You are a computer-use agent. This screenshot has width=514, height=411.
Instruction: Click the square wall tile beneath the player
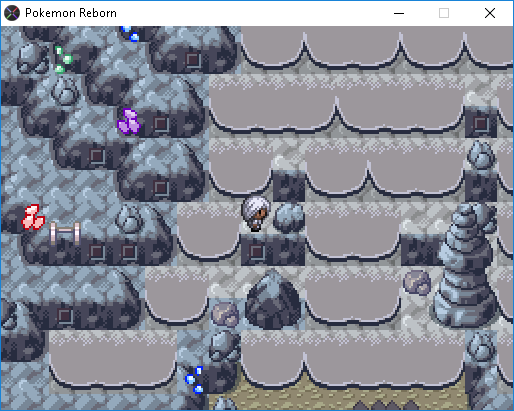point(257,252)
